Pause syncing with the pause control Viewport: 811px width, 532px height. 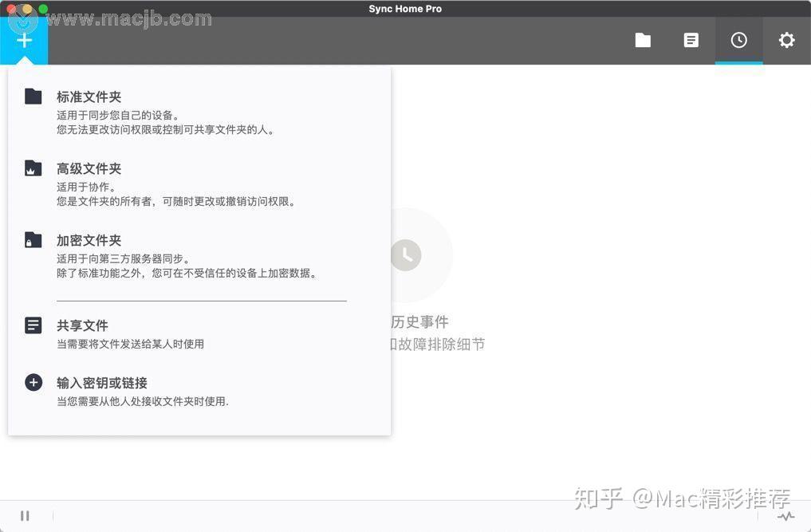[25, 515]
